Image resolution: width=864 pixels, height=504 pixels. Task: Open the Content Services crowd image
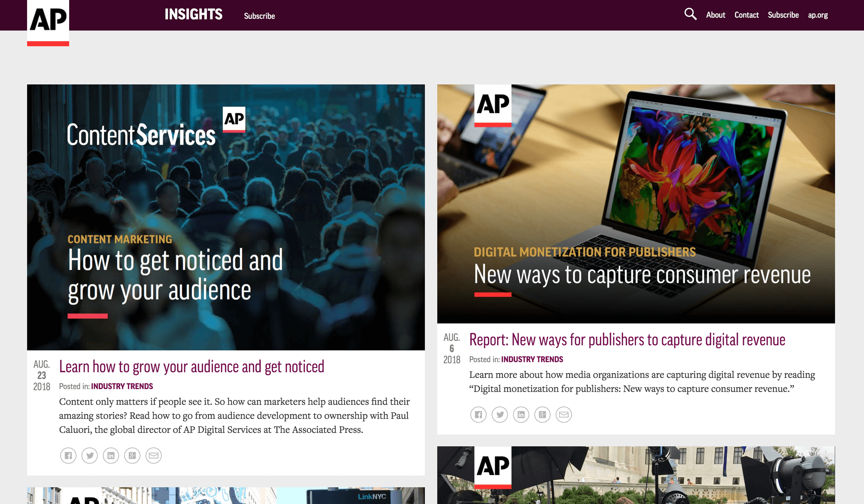point(226,217)
